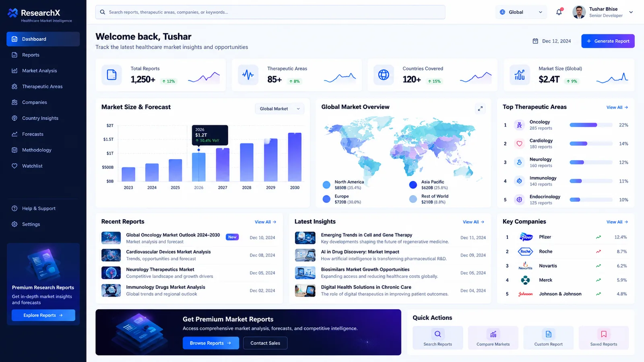
Task: Click the Oncology 22% progress bar
Action: tap(591, 125)
